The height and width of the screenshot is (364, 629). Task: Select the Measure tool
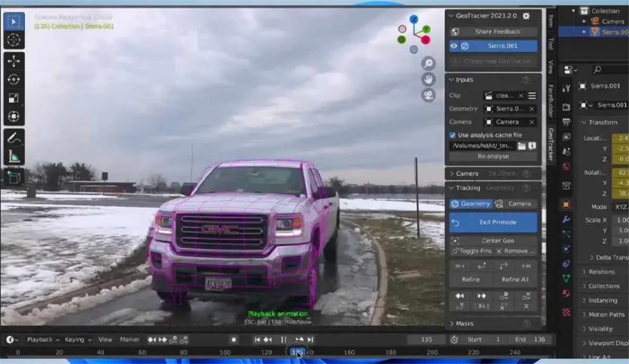pyautogui.click(x=14, y=157)
